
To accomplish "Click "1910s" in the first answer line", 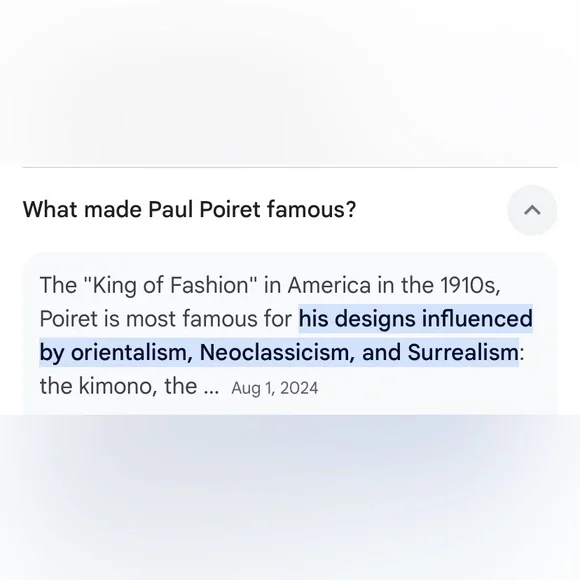I will coord(468,285).
